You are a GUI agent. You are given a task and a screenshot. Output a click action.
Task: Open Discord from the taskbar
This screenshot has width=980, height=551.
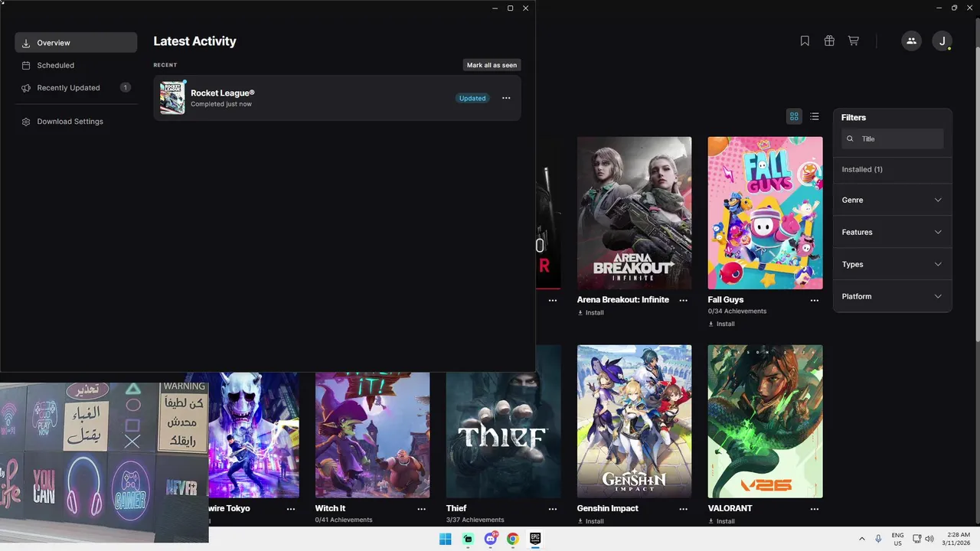491,539
